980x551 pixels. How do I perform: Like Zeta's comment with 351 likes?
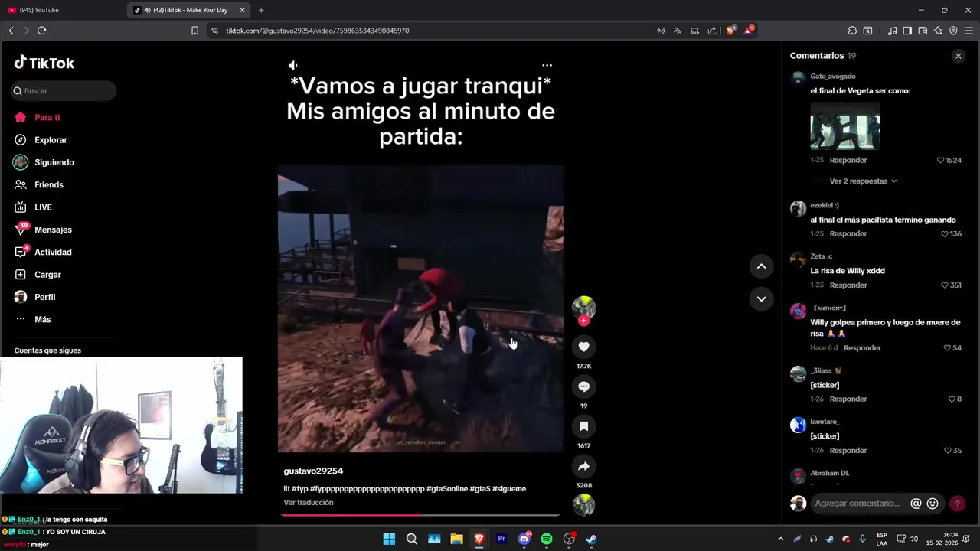pyautogui.click(x=952, y=285)
